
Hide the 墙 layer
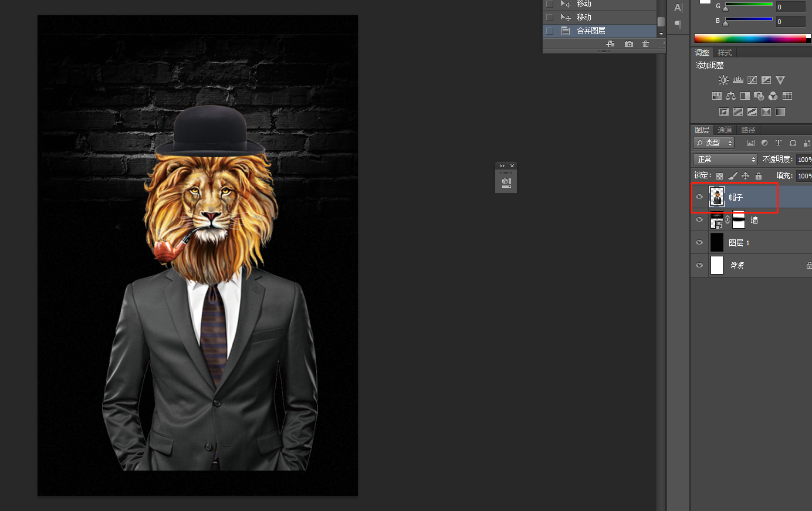point(699,220)
